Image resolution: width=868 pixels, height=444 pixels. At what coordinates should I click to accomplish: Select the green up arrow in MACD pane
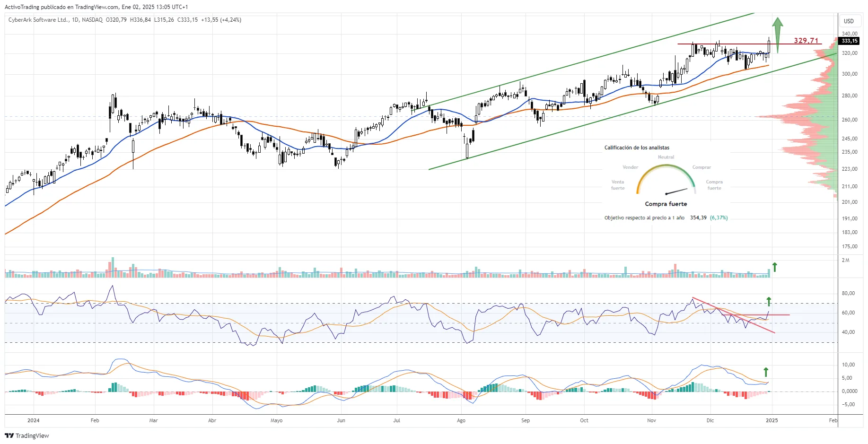coord(766,372)
